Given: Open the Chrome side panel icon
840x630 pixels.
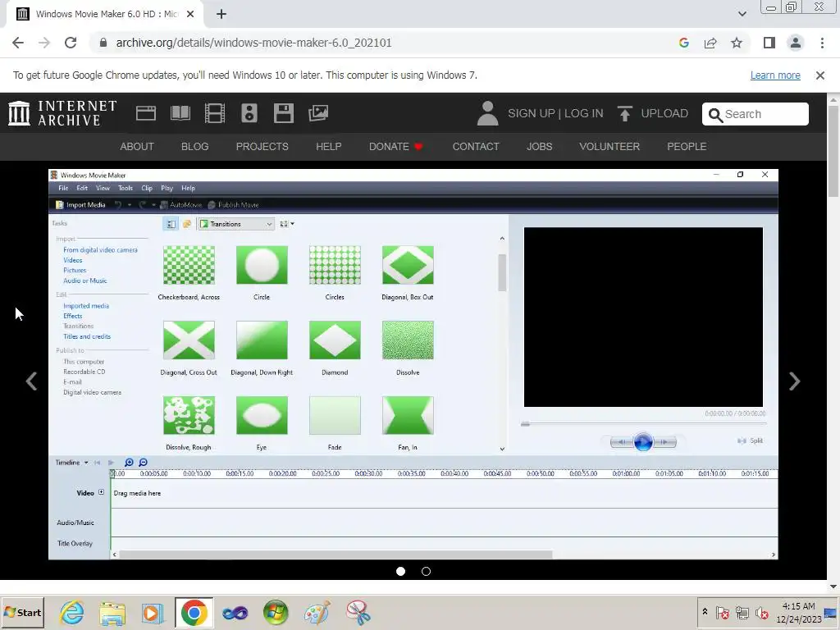Looking at the screenshot, I should pyautogui.click(x=769, y=43).
